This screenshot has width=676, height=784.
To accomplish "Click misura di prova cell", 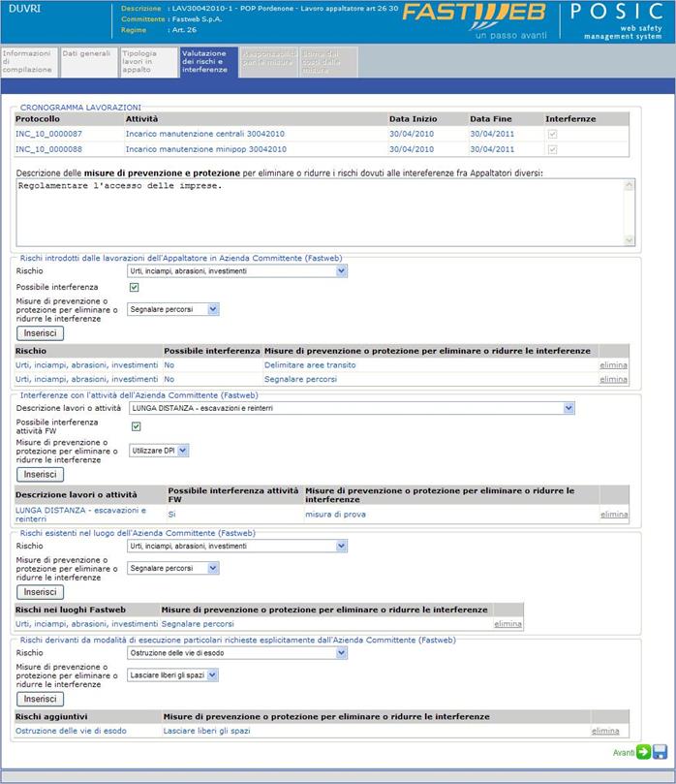I will click(x=335, y=514).
